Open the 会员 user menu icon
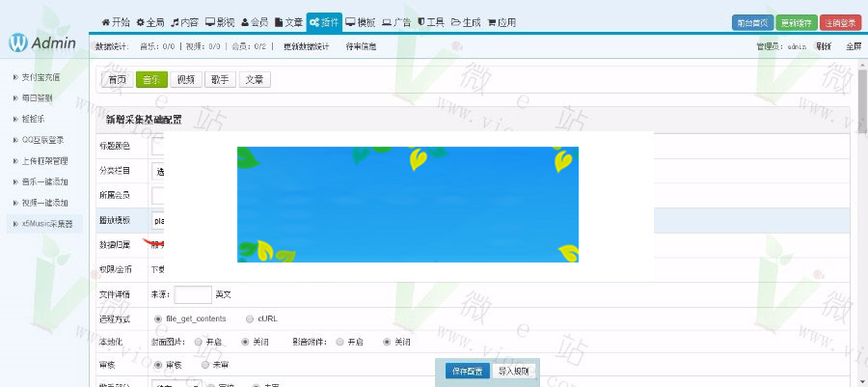Screen dimensions: 868x387 tap(254, 21)
